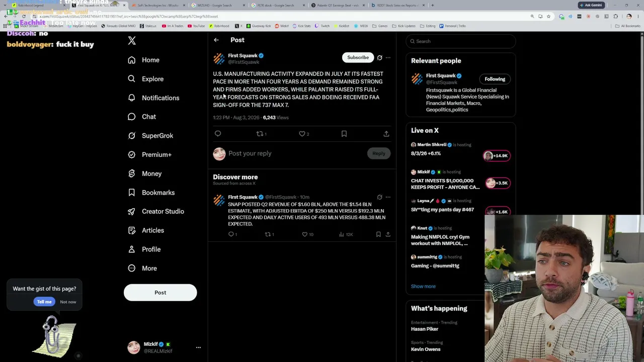Switch to RDDT Stock Sinks tab
This screenshot has height=362, width=644.
point(398,6)
